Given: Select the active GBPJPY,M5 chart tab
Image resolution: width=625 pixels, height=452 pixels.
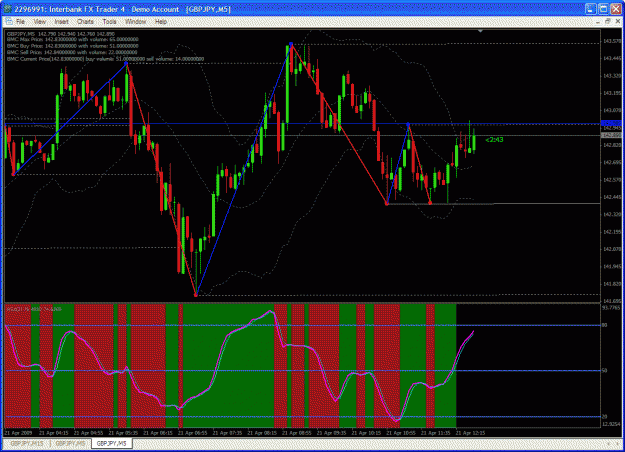Looking at the screenshot, I should (x=112, y=443).
